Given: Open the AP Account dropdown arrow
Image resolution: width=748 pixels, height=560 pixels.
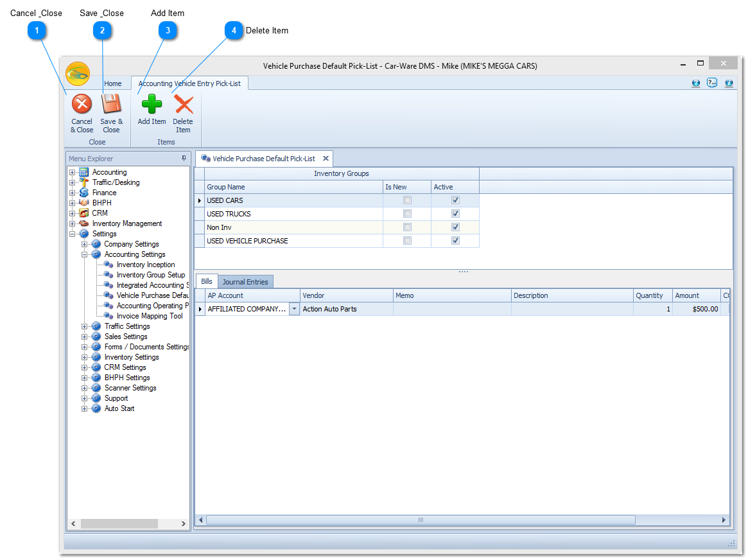Looking at the screenshot, I should [x=294, y=309].
